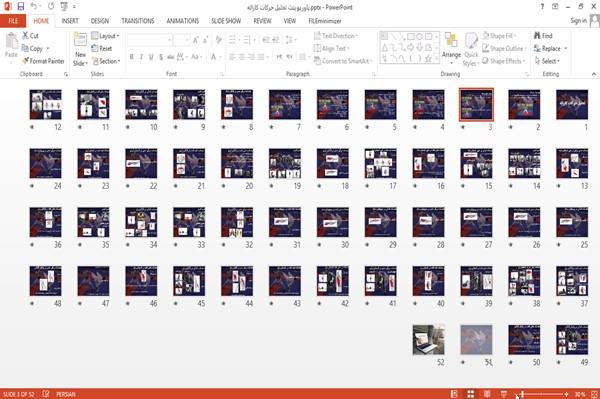Screen dimensions: 600x399
Task: Open Replace dropdown arrow
Action: click(566, 48)
